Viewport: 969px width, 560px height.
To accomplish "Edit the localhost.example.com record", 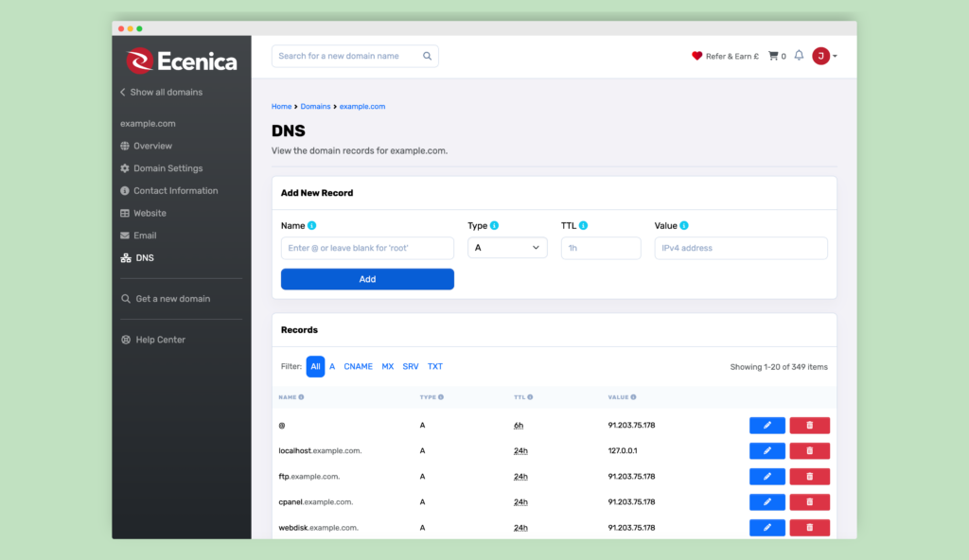I will [766, 450].
